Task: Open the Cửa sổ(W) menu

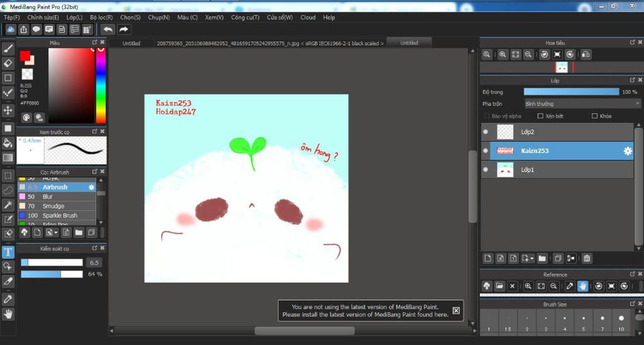Action: click(280, 17)
